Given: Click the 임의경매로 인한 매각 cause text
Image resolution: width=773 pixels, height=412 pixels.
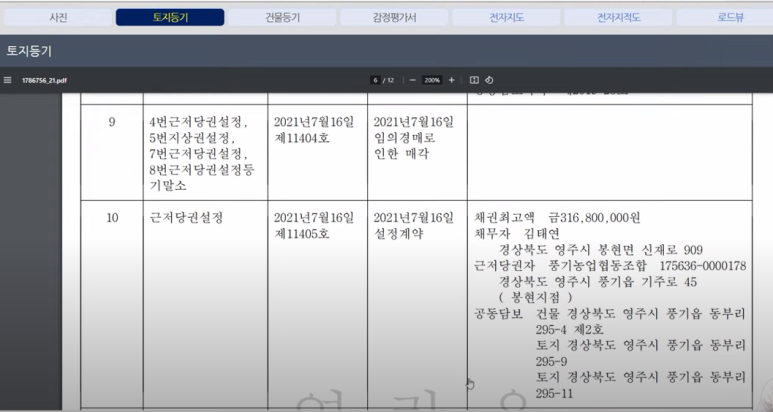Looking at the screenshot, I should point(404,146).
